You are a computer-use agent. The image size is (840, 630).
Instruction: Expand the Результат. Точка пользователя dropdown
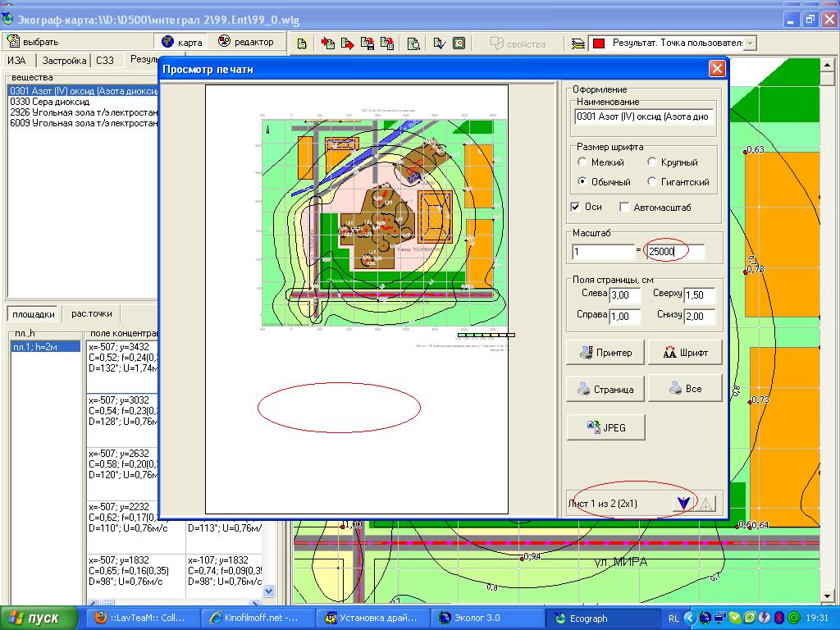750,43
